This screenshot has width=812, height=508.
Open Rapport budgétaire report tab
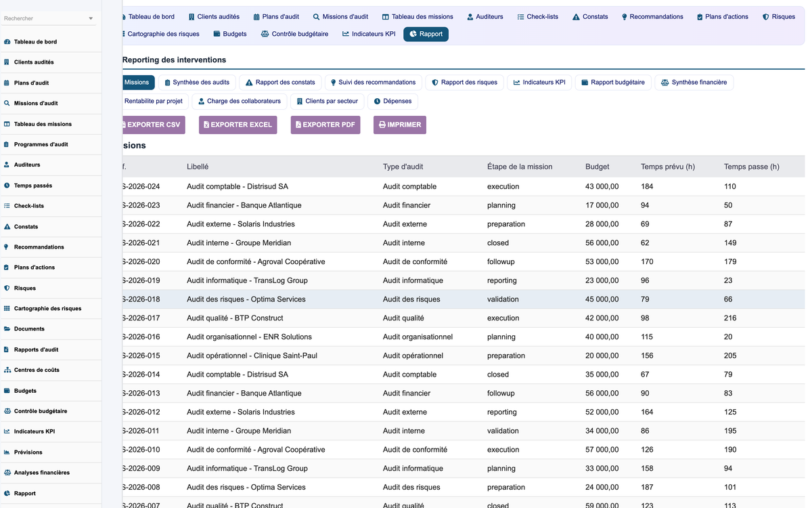(614, 83)
